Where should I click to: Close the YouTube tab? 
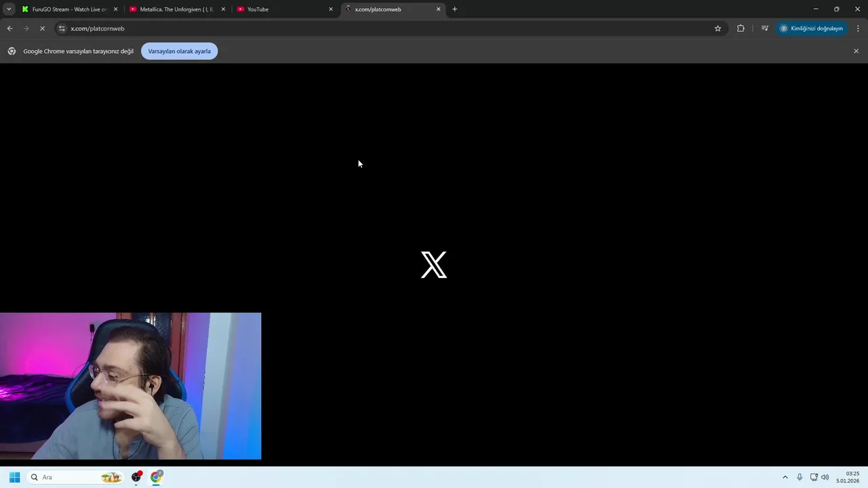point(331,9)
